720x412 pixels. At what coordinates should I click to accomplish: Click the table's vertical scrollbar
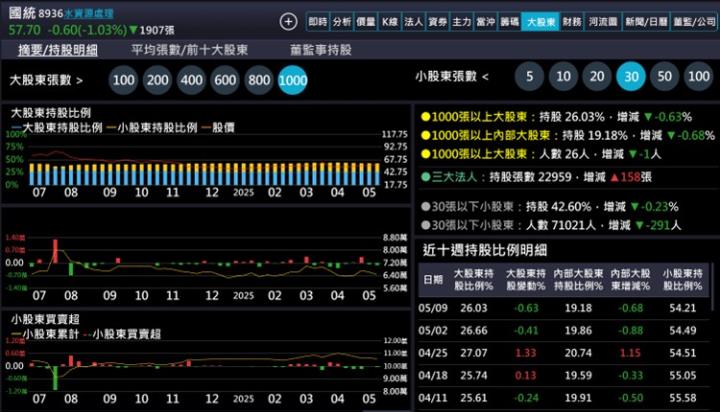[713, 288]
